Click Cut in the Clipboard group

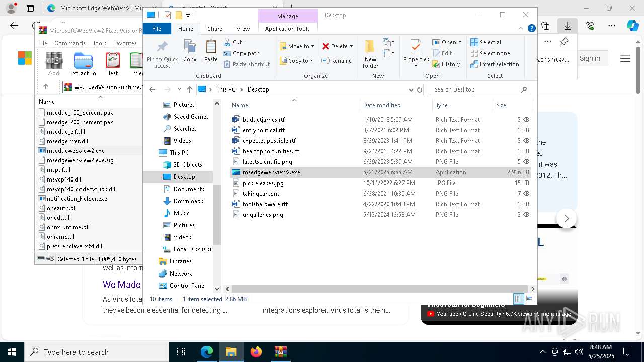pos(233,42)
